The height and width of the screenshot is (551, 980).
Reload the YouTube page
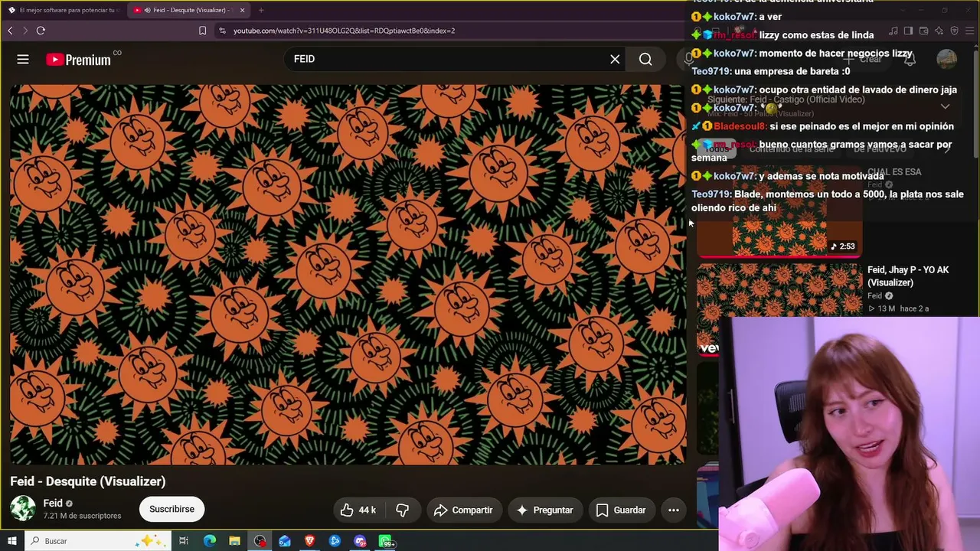pyautogui.click(x=41, y=31)
